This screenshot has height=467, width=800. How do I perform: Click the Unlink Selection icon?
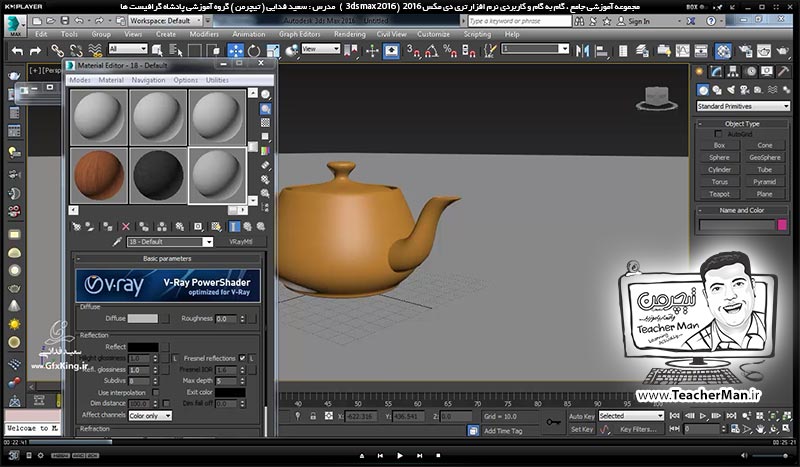coord(77,51)
